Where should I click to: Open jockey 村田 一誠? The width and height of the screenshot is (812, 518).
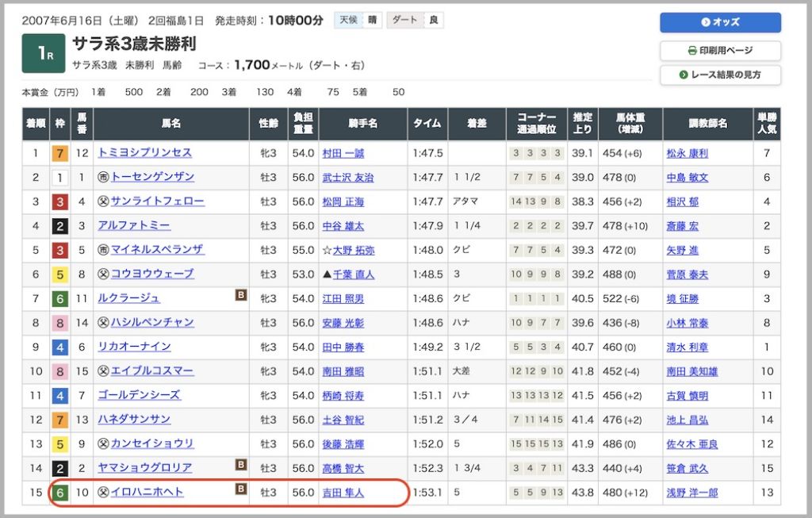[x=343, y=153]
